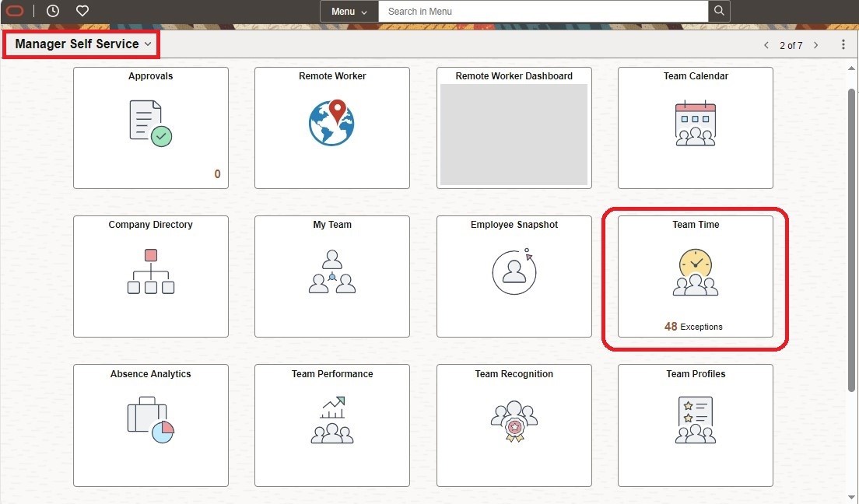Open the recently visited clock icon
The width and height of the screenshot is (859, 504).
click(x=53, y=11)
